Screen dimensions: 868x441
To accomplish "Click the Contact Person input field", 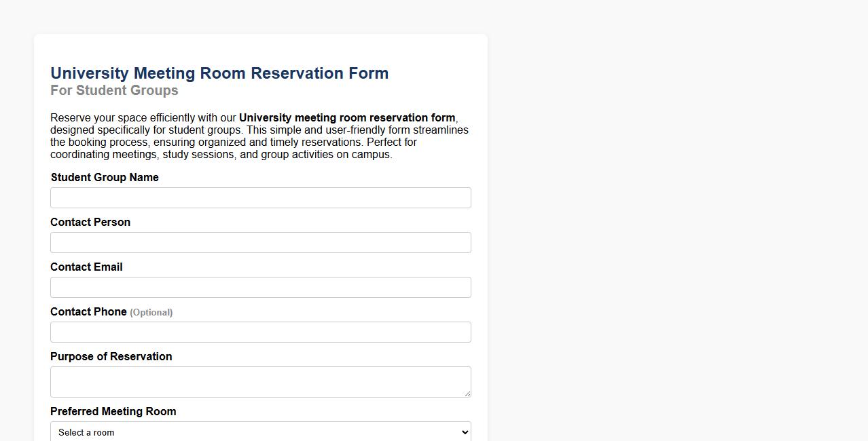I will (260, 242).
